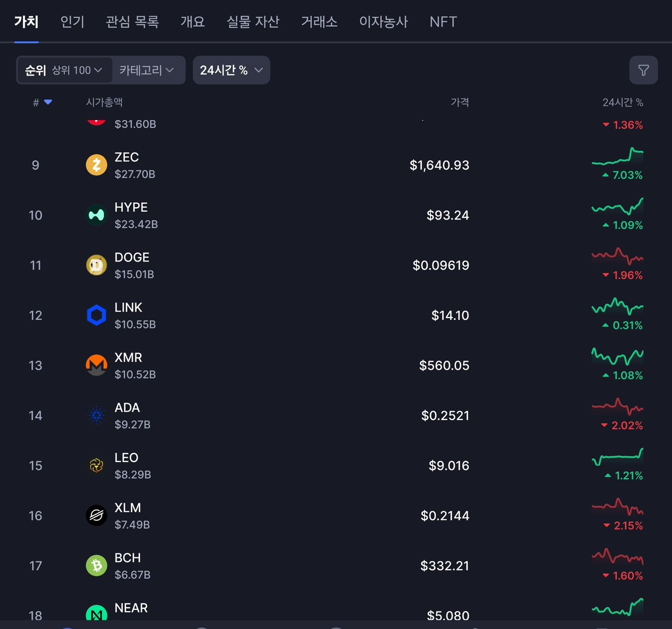Image resolution: width=672 pixels, height=629 pixels.
Task: Click DOGE market cap $15.01B
Action: click(x=134, y=274)
